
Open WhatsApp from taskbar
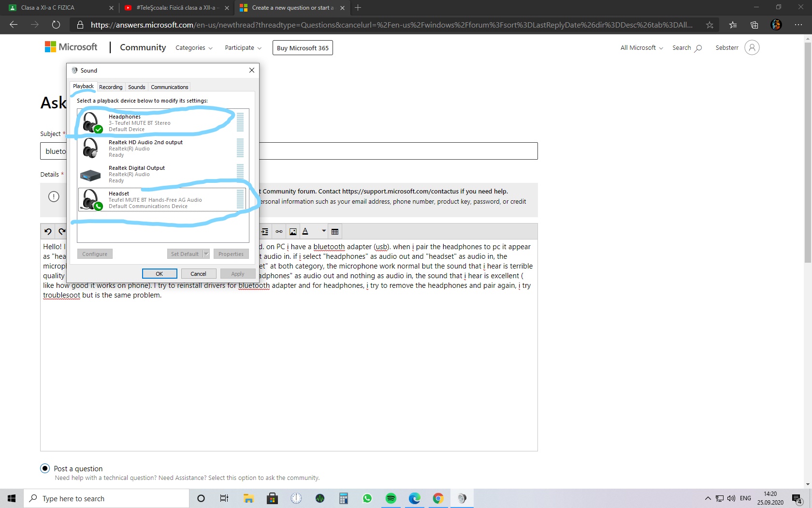click(x=367, y=498)
